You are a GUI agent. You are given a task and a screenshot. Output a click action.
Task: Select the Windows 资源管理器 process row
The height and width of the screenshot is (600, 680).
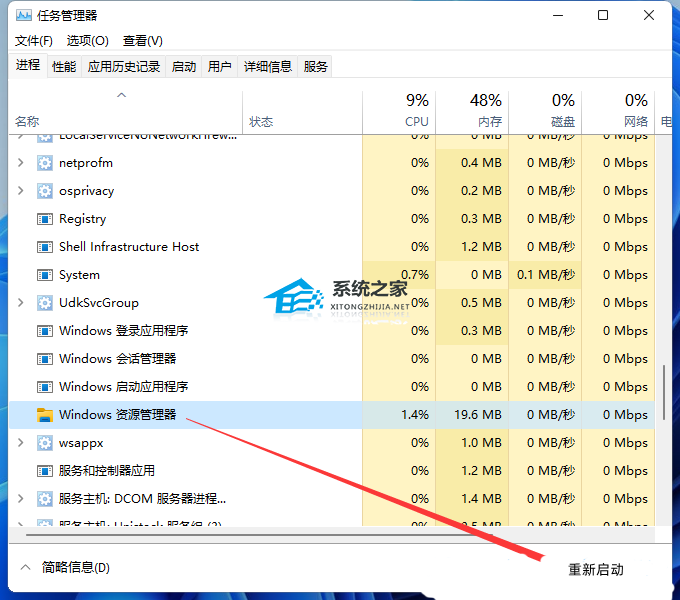coord(332,415)
